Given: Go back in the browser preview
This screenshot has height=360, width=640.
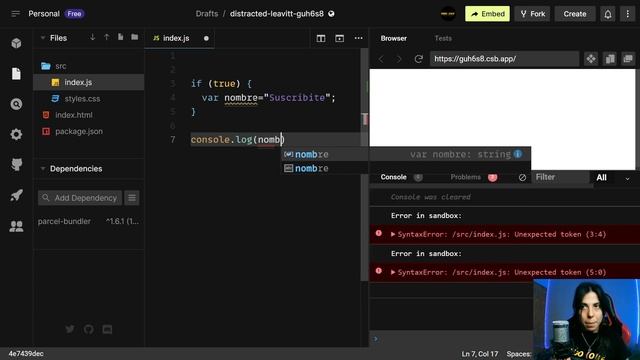Looking at the screenshot, I should [x=381, y=59].
